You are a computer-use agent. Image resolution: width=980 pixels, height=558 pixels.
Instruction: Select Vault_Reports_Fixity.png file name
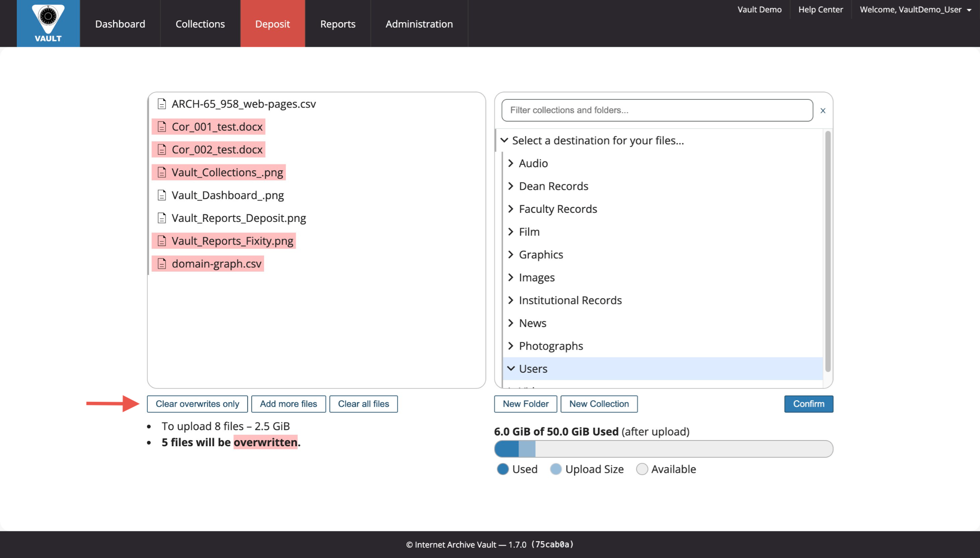(x=232, y=241)
